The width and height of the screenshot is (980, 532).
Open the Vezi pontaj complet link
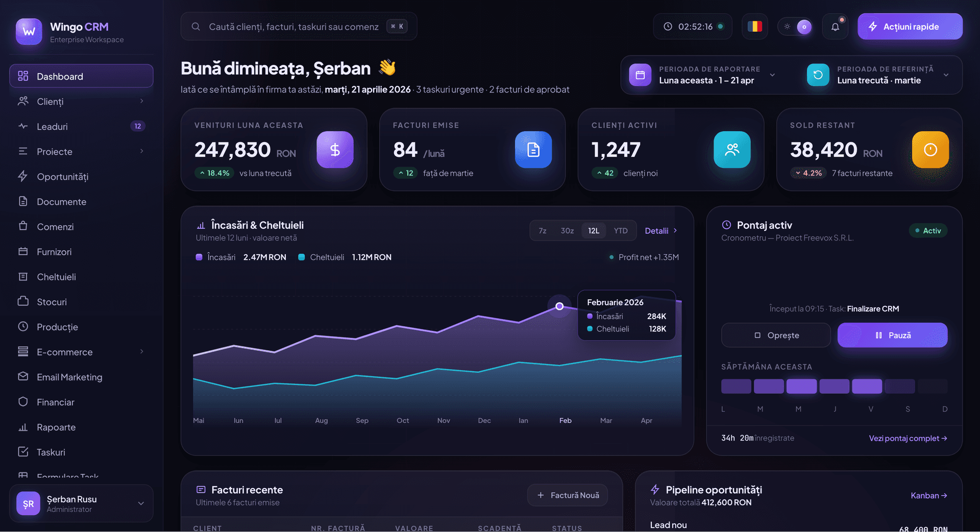(908, 438)
